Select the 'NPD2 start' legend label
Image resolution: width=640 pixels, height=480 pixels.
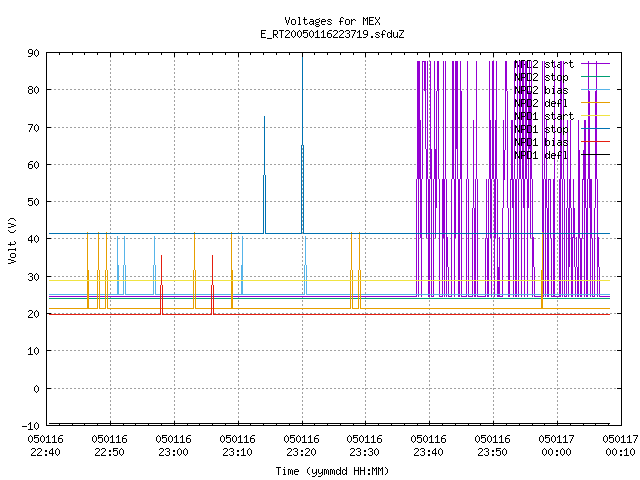(544, 64)
